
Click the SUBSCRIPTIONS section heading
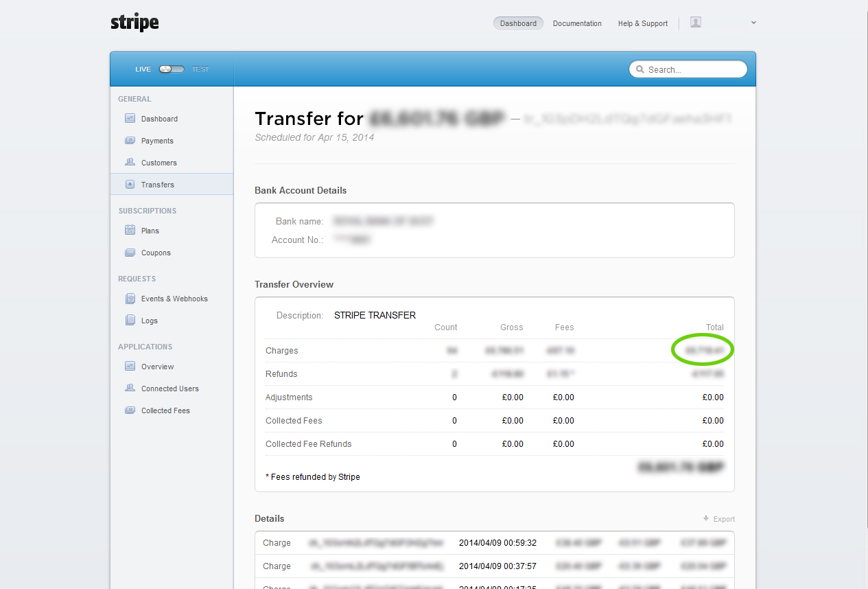148,211
